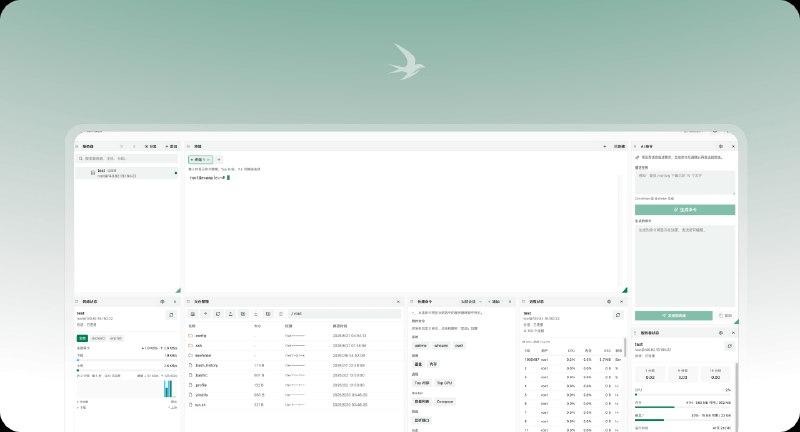Close the AI command panel
This screenshot has height=432, width=800.
pos(733,146)
